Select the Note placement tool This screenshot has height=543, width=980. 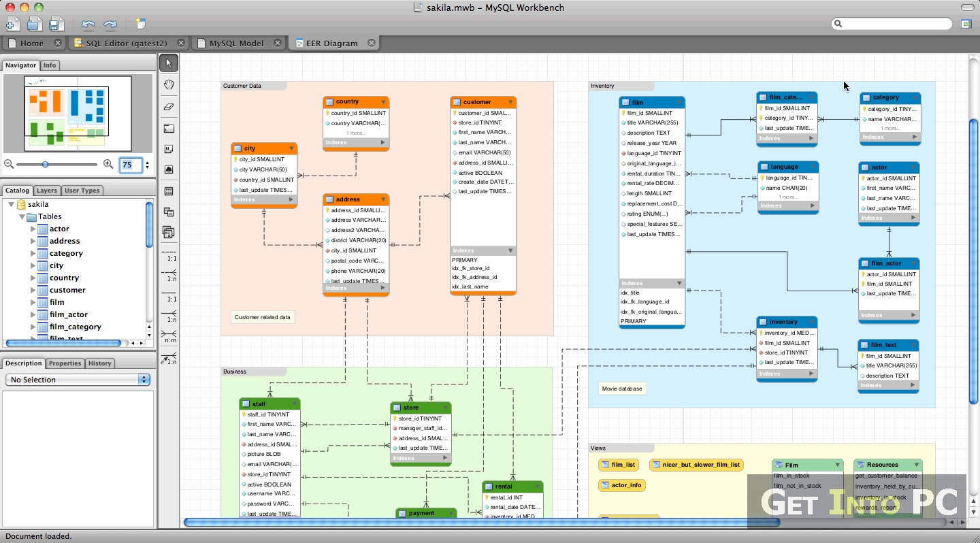pyautogui.click(x=169, y=149)
